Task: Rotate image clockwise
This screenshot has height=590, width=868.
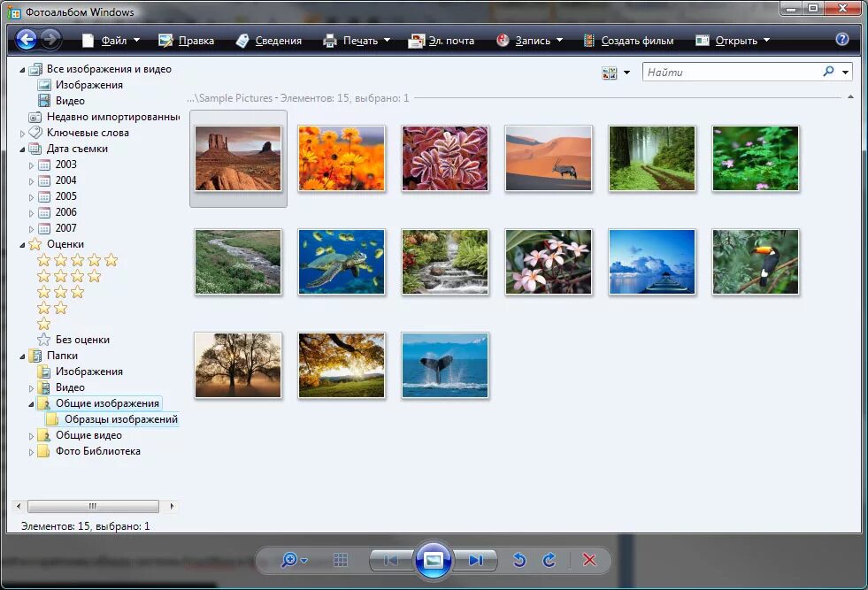Action: coord(549,560)
